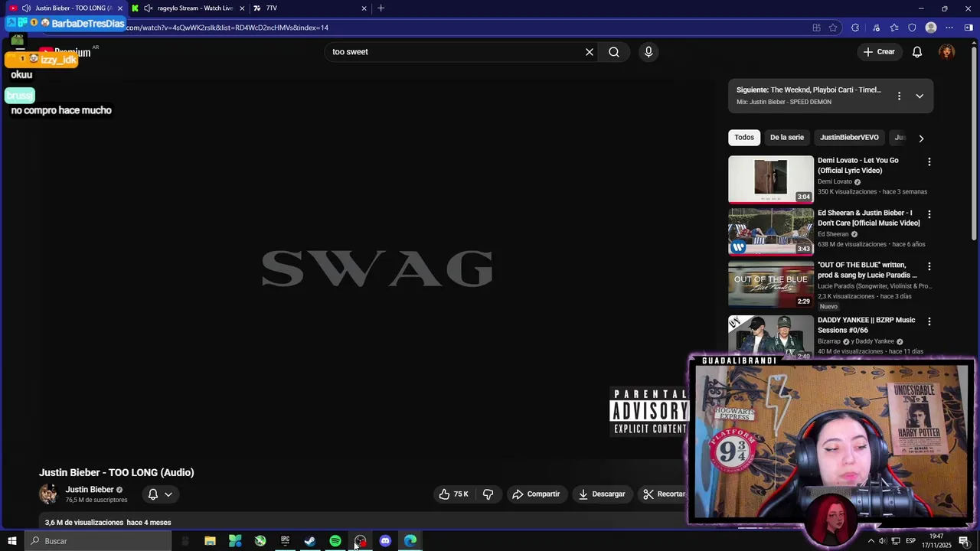The height and width of the screenshot is (551, 980).
Task: Open YouTube notifications bell
Action: coord(917,52)
